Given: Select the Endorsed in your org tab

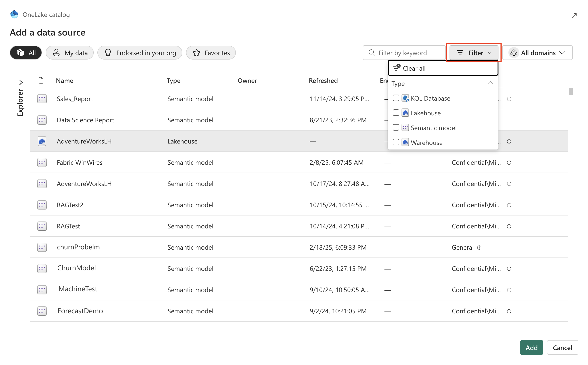Looking at the screenshot, I should coord(140,53).
